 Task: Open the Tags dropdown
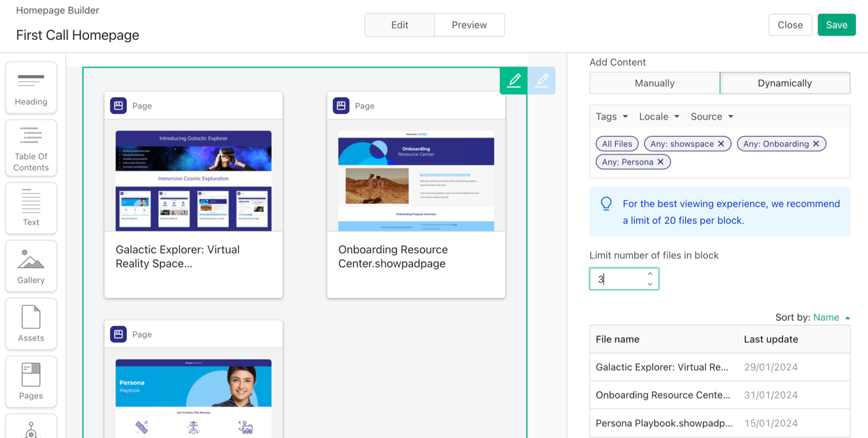pos(612,116)
